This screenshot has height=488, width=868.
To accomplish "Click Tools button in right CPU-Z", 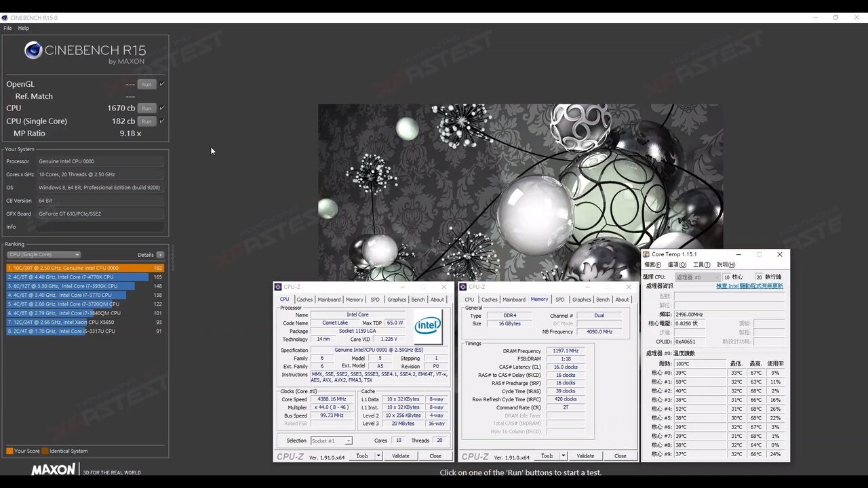I will click(547, 456).
